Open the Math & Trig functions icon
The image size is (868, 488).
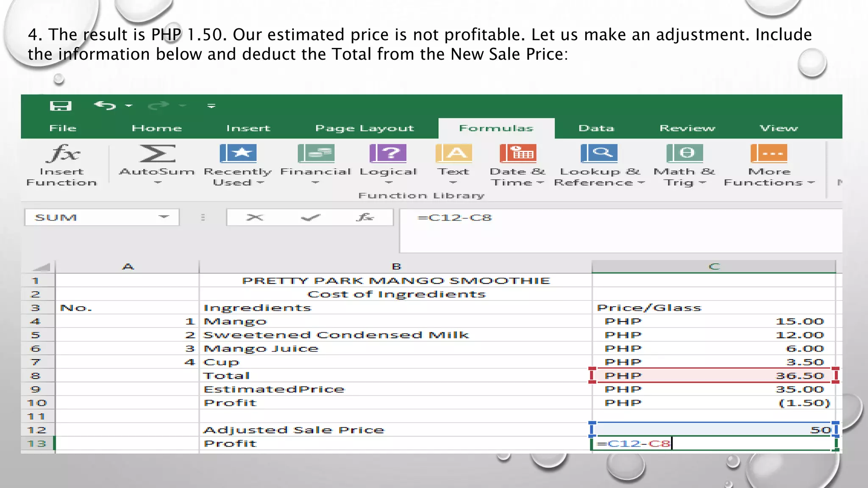[x=684, y=153]
